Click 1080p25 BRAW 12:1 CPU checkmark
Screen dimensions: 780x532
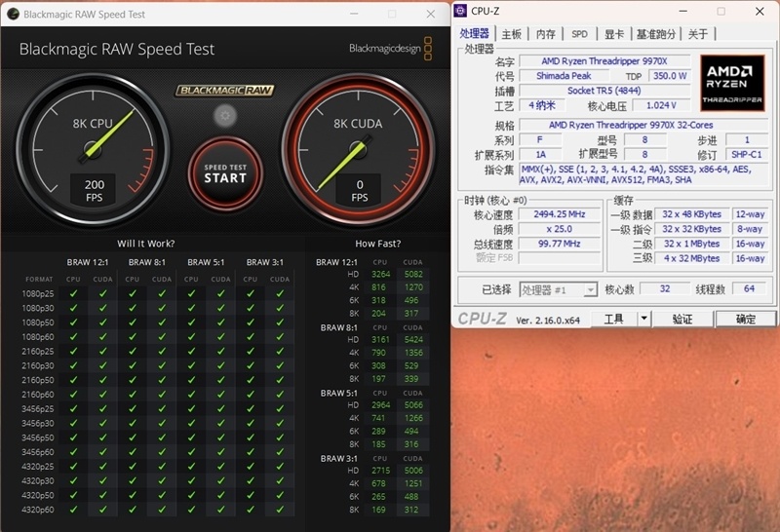(x=75, y=293)
